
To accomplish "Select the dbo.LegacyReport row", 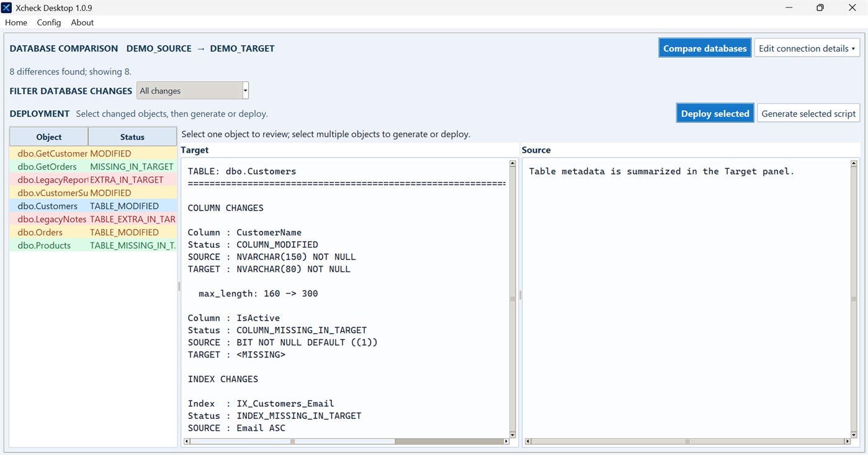I will click(x=93, y=180).
